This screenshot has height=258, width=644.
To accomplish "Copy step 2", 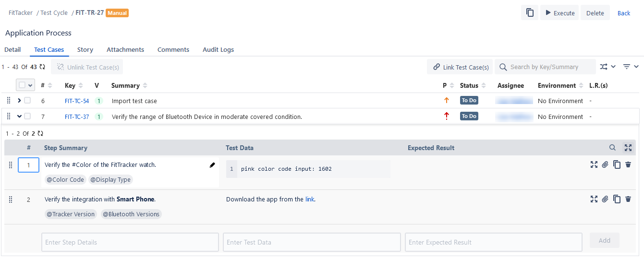I will 617,199.
